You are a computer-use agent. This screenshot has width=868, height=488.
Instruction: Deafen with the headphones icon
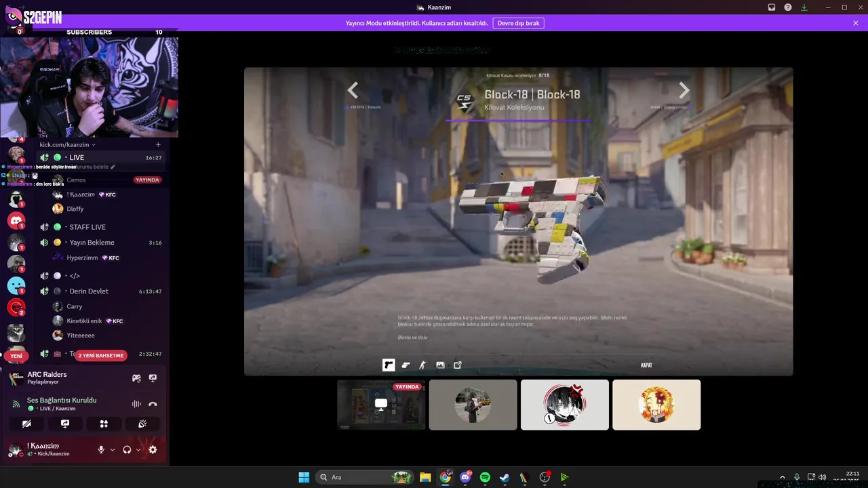point(127,449)
